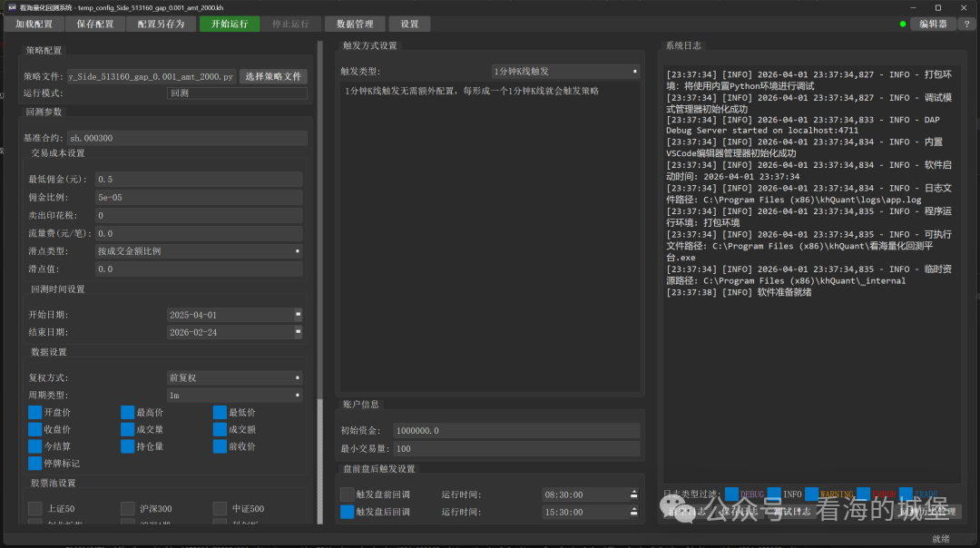Toggle the 收盘价 checkbox

pos(35,429)
